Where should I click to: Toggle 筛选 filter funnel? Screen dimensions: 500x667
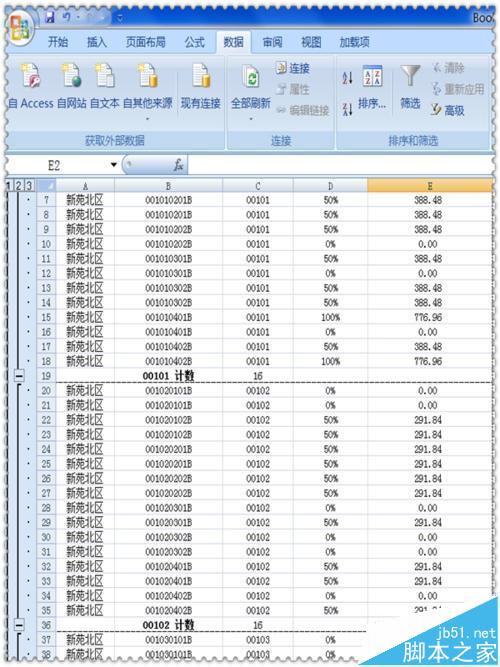pos(410,87)
